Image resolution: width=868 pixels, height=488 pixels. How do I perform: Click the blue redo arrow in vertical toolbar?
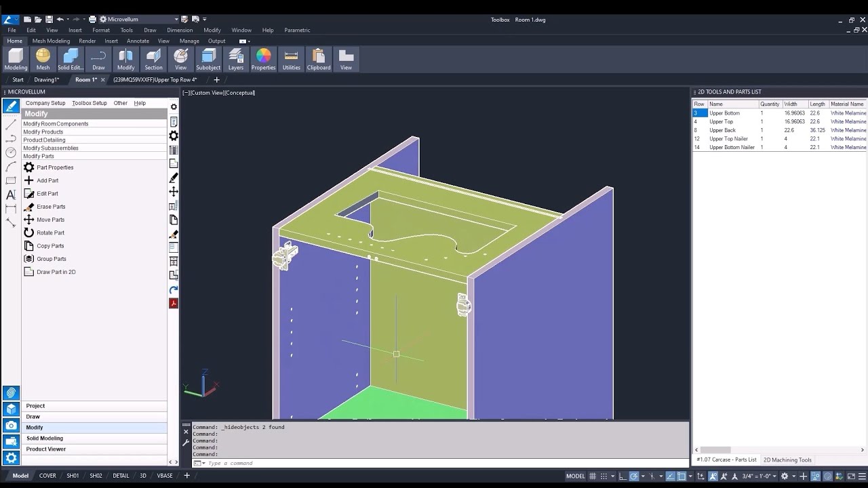tap(174, 289)
